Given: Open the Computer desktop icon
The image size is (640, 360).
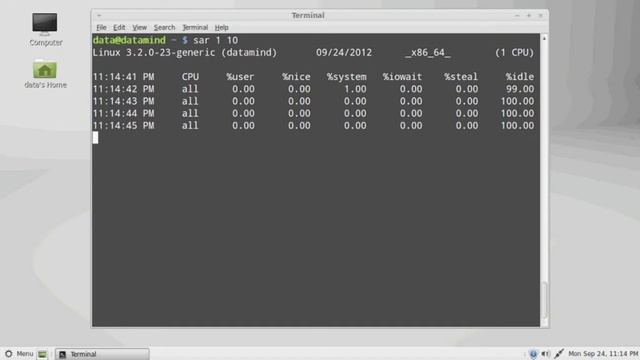Looking at the screenshot, I should pos(45,29).
